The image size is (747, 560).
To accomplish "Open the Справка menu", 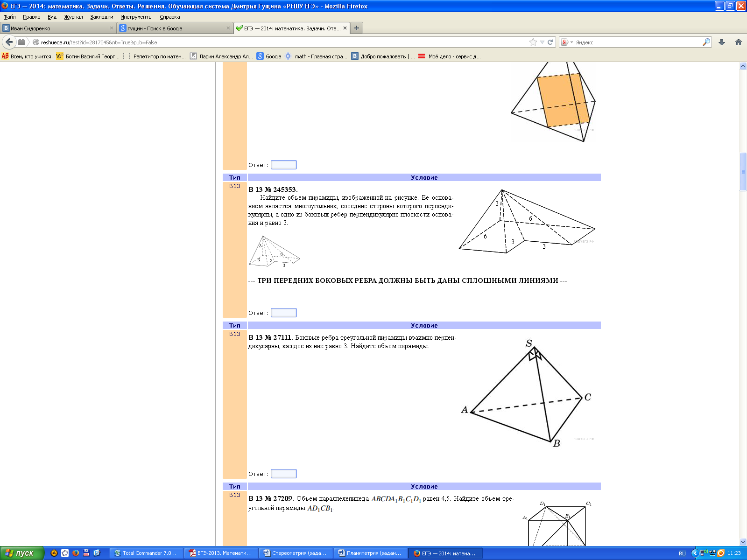I will 170,17.
